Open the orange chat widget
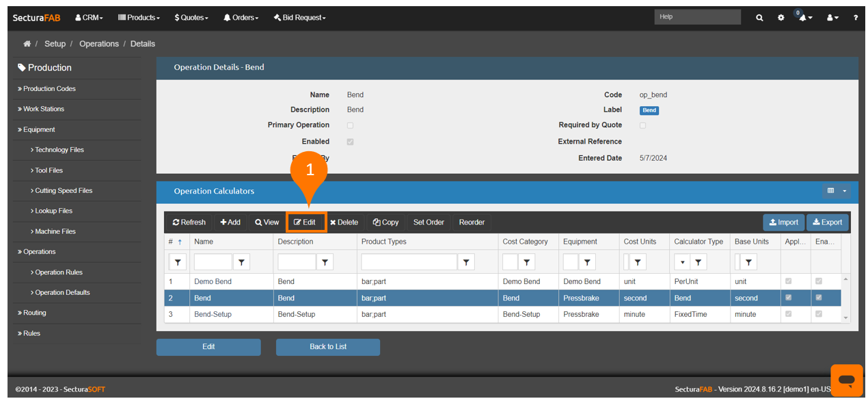Screen dimensions: 868x401 click(x=846, y=380)
